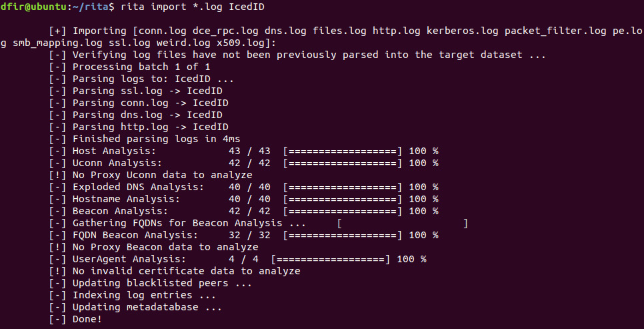Screen dimensions: 644x329
Task: Click the '[!]' marker before No Proxy Uconn
Action: coord(57,176)
